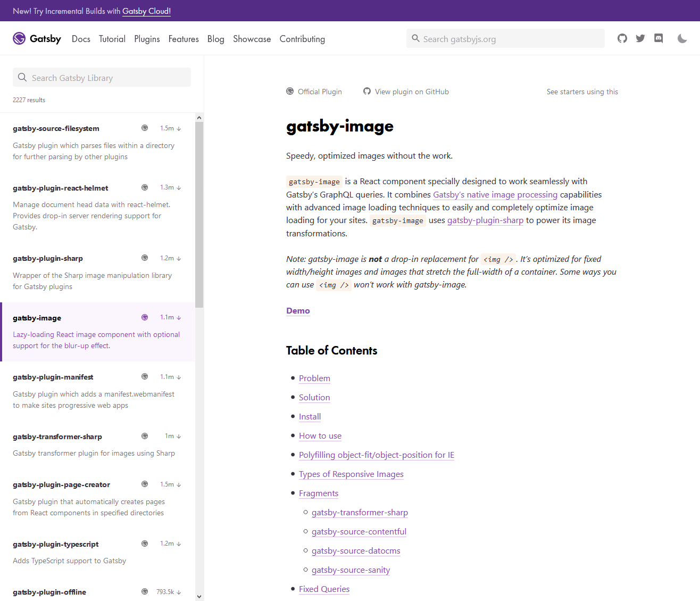The width and height of the screenshot is (700, 601).
Task: Jump to Install section
Action: (x=310, y=417)
